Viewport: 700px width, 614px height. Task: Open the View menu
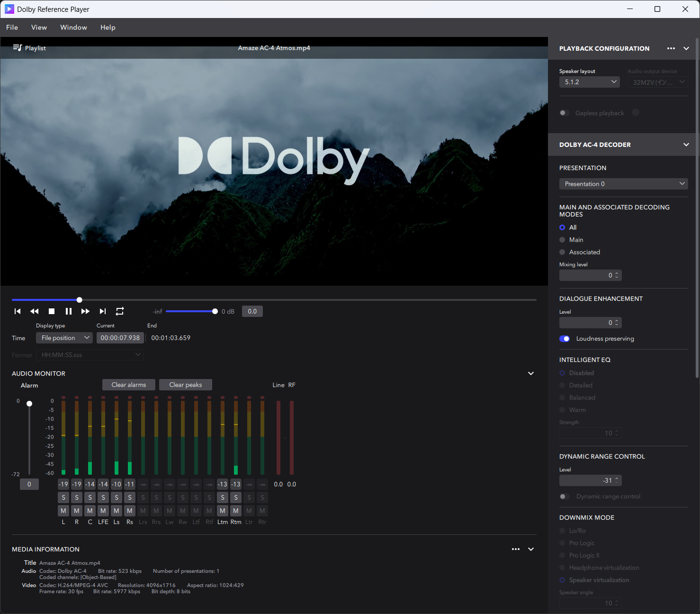tap(39, 27)
